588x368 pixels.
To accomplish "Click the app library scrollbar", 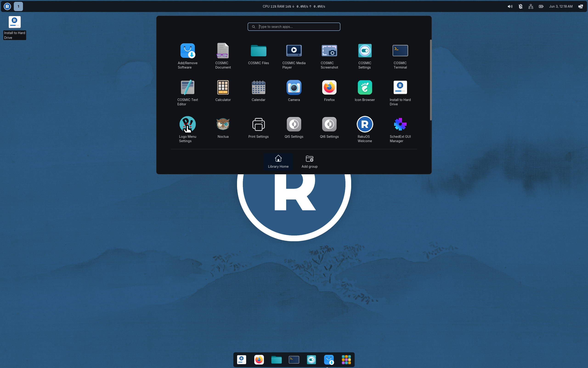I will coord(431,80).
